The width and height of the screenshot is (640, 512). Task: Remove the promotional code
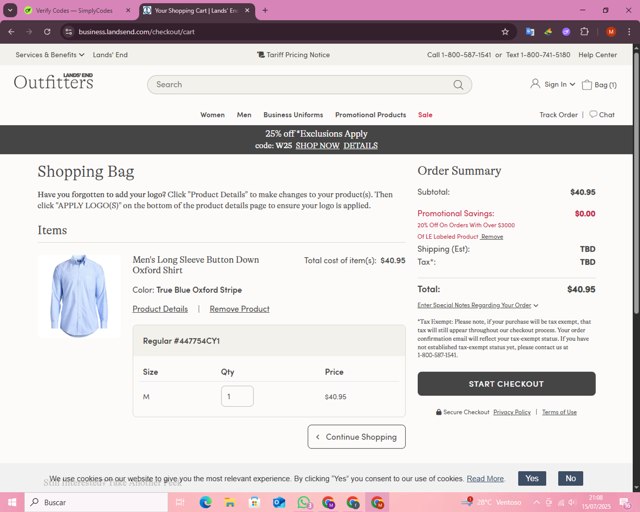coord(492,237)
